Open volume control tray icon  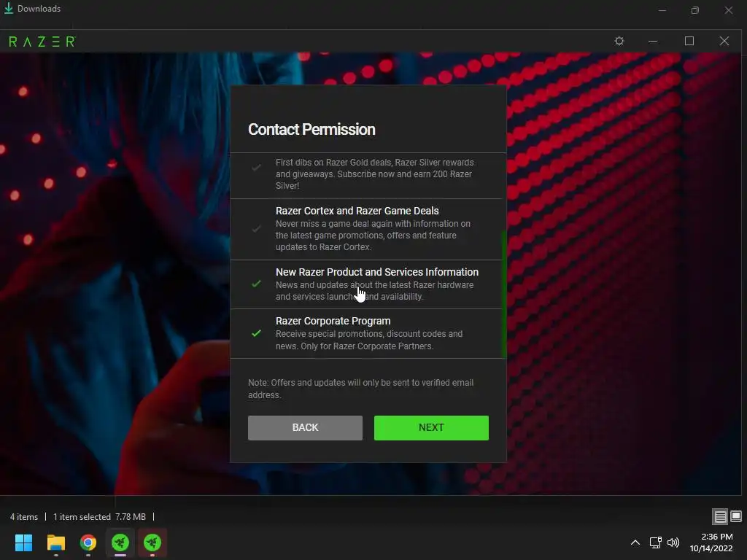pos(673,542)
